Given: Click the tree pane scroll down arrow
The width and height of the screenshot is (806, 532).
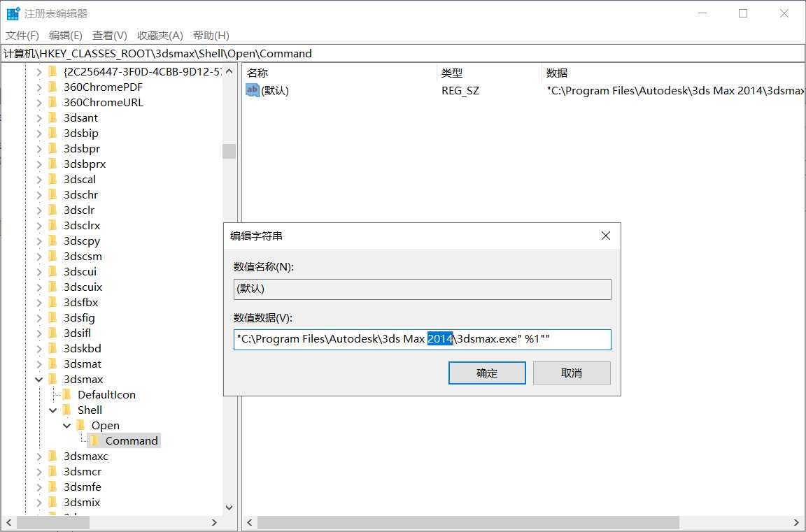Looking at the screenshot, I should pos(229,508).
